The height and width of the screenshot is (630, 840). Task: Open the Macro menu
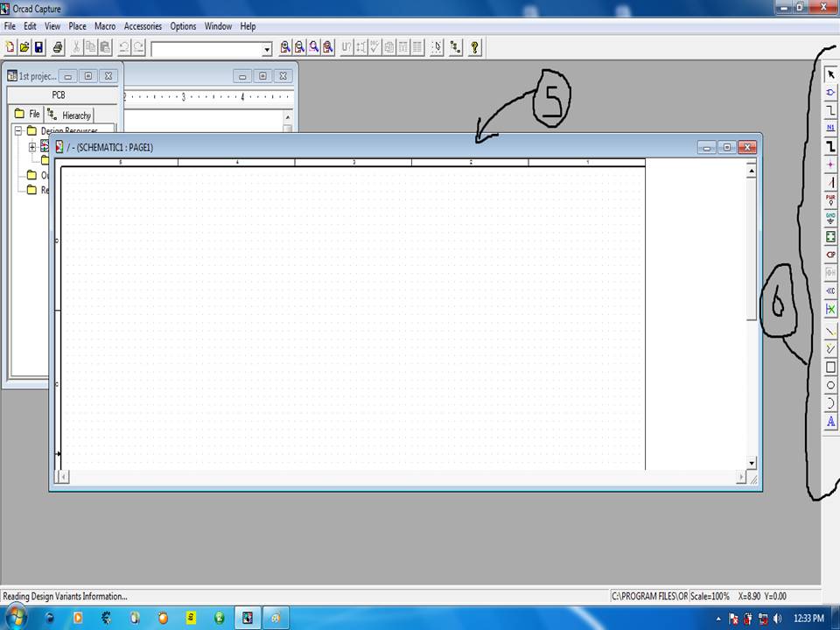tap(105, 25)
